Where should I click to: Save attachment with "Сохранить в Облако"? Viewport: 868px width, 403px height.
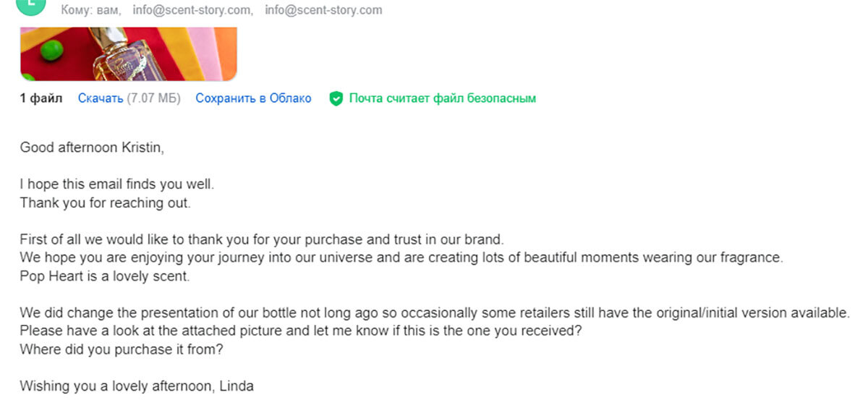coord(253,98)
